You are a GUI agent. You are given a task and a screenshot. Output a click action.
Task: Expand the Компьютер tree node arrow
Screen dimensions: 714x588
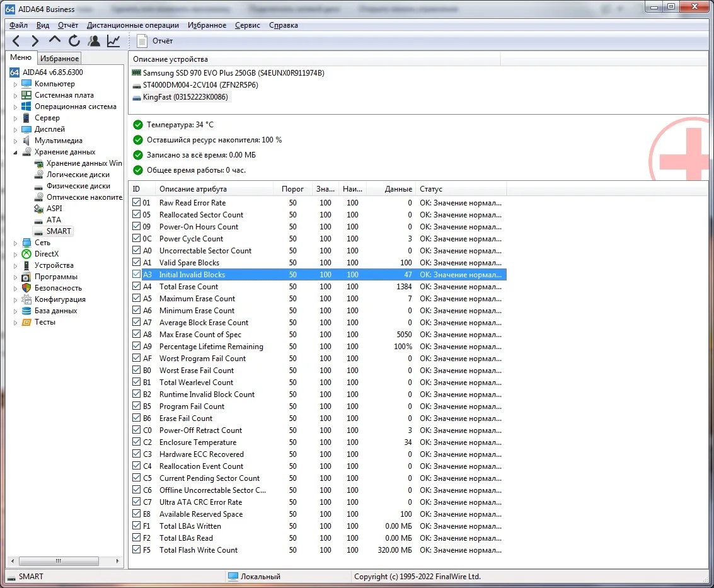(x=15, y=84)
